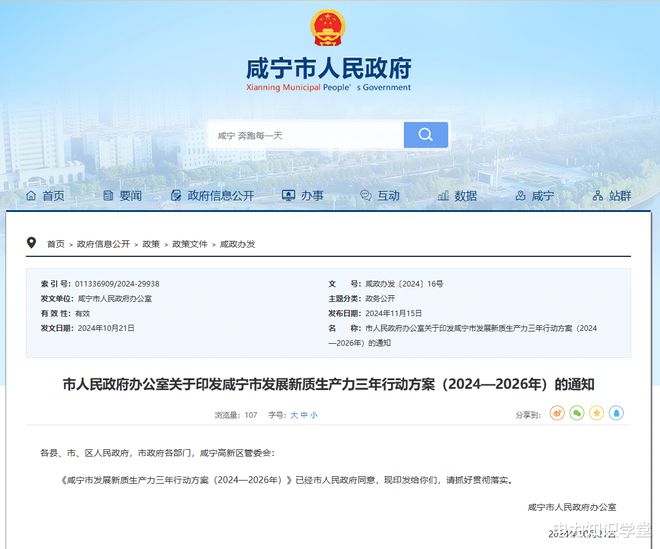660x549 pixels.
Task: Open 数据 navigation item
Action: (466, 196)
